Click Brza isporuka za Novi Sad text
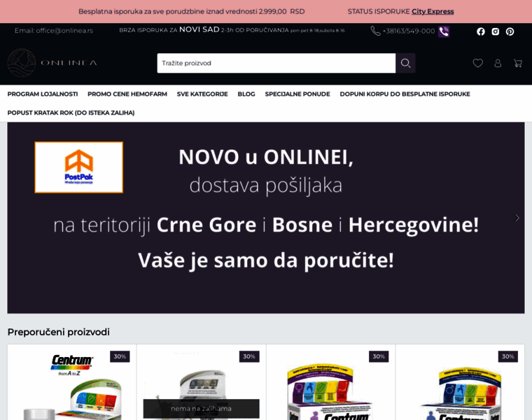The image size is (532, 420). point(232,30)
